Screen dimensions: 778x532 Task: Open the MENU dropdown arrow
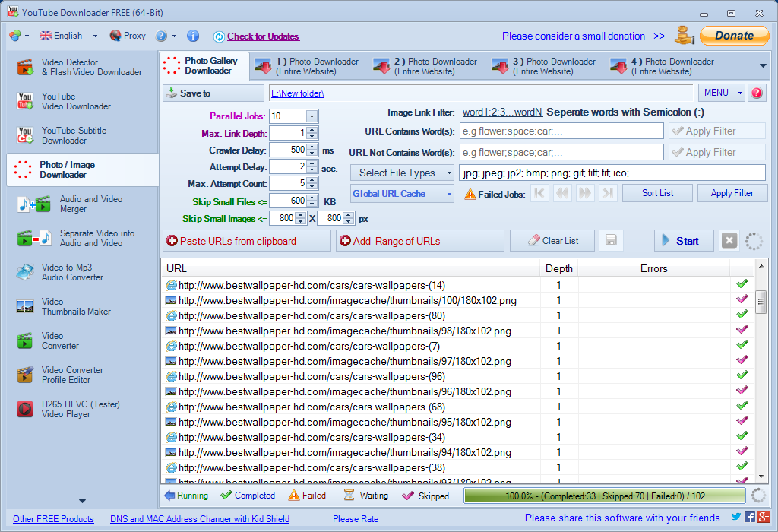click(x=740, y=93)
